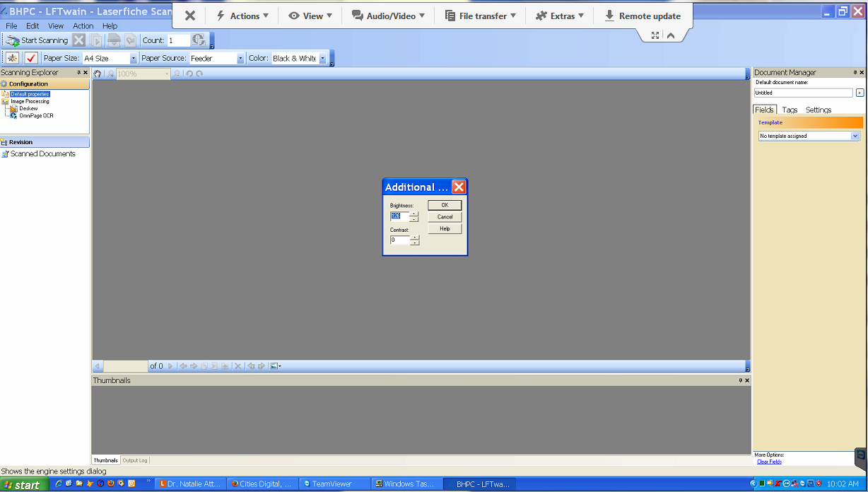Select the hand pan tool
The image size is (868, 492).
tap(98, 74)
